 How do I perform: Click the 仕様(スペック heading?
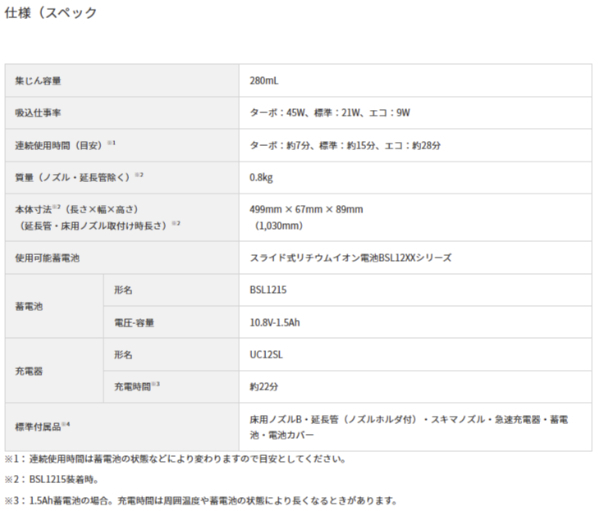tap(51, 13)
